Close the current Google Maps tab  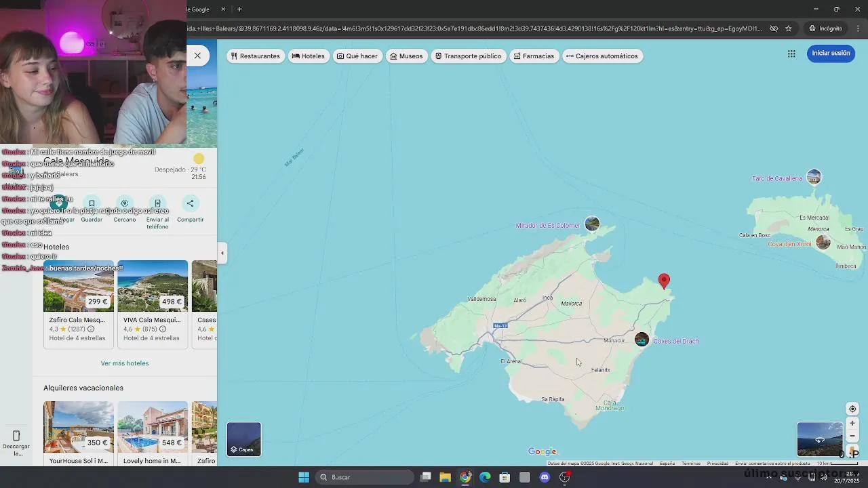224,9
